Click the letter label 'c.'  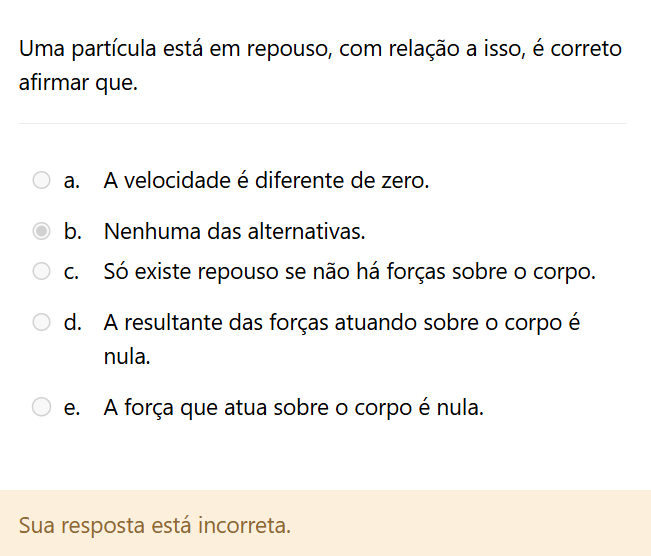tap(71, 271)
